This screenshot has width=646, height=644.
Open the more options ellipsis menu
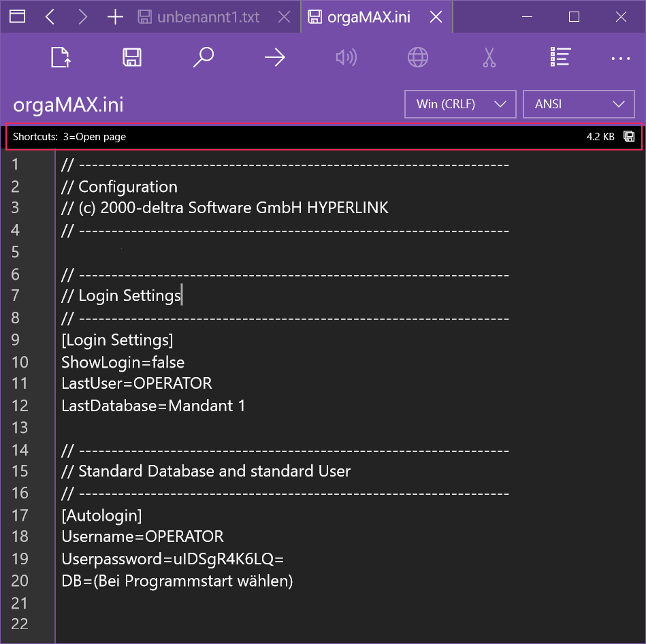coord(620,59)
